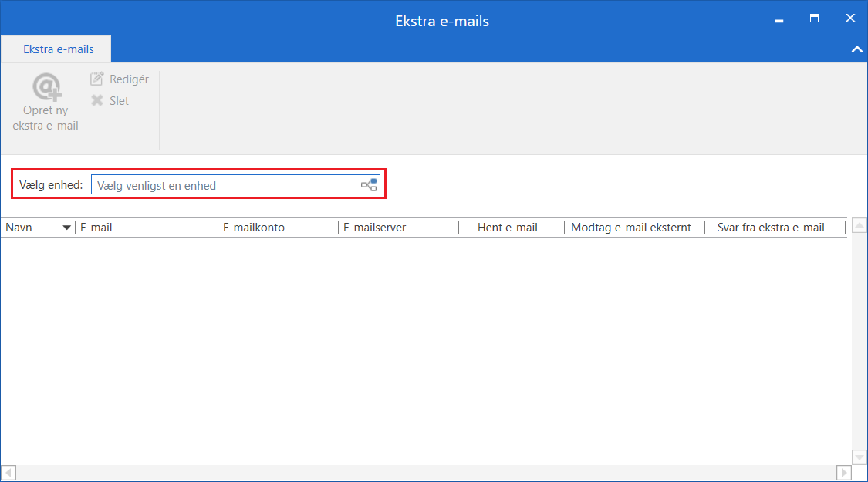Select the Ekstra e-mails ribbon tab
The height and width of the screenshot is (482, 868).
[59, 49]
